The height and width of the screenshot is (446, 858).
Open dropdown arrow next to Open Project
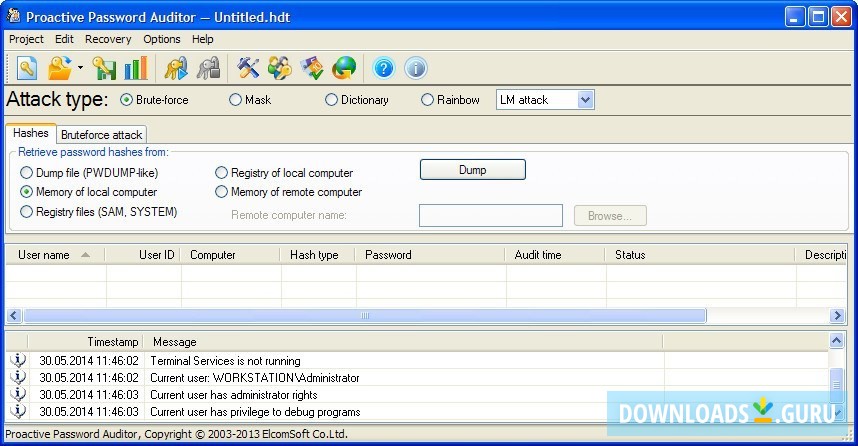coord(80,68)
